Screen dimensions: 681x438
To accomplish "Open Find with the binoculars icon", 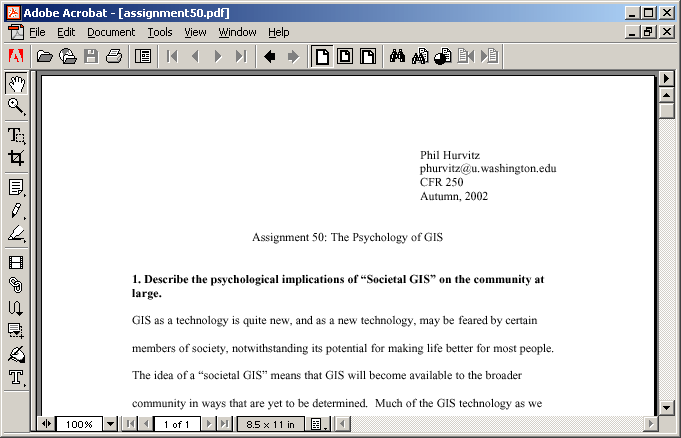I will (397, 56).
